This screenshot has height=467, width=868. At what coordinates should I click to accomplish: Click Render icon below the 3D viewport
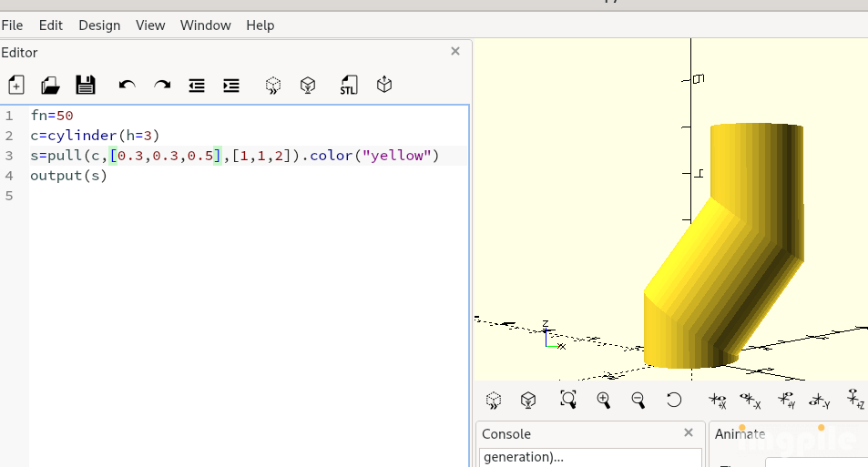pyautogui.click(x=528, y=400)
